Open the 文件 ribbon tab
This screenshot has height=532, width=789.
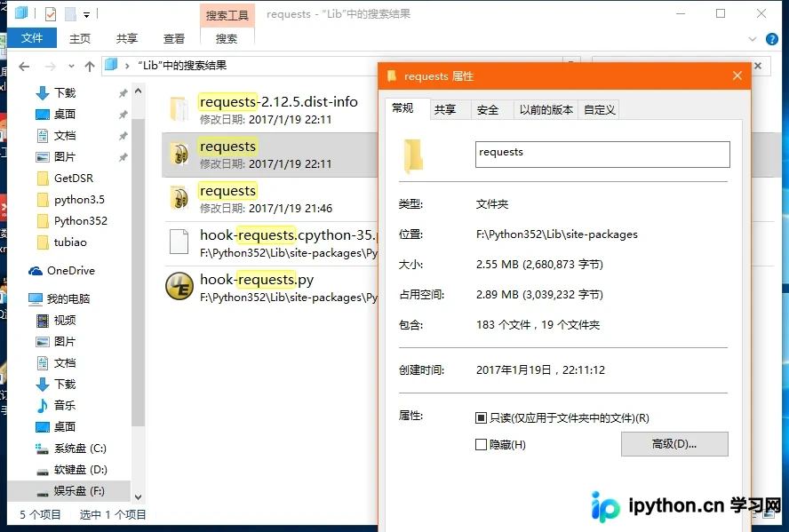(32, 38)
